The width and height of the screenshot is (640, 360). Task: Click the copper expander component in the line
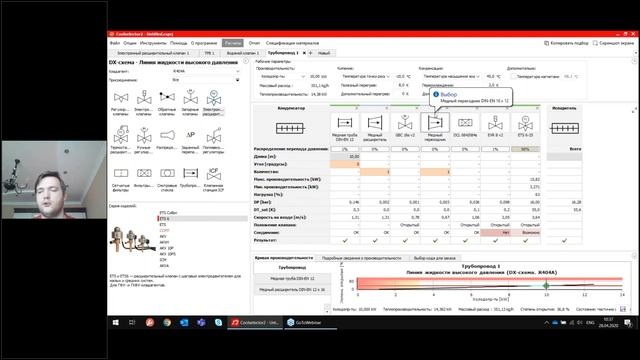(375, 123)
